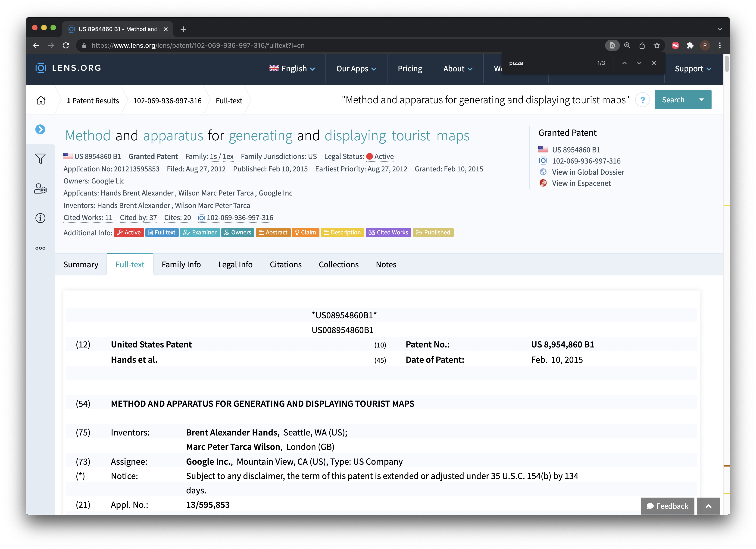This screenshot has height=549, width=756.
Task: Expand the left sidebar arrow icon
Action: (x=40, y=129)
